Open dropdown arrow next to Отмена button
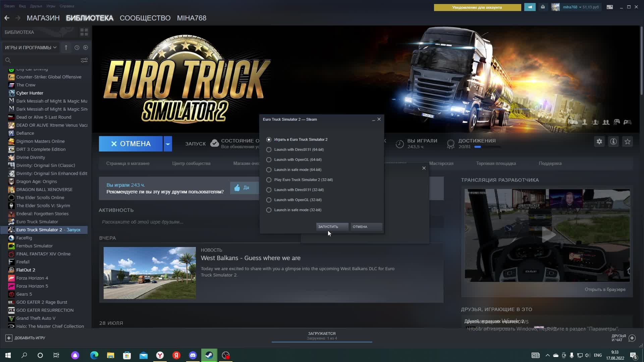644x362 pixels. pos(168,144)
